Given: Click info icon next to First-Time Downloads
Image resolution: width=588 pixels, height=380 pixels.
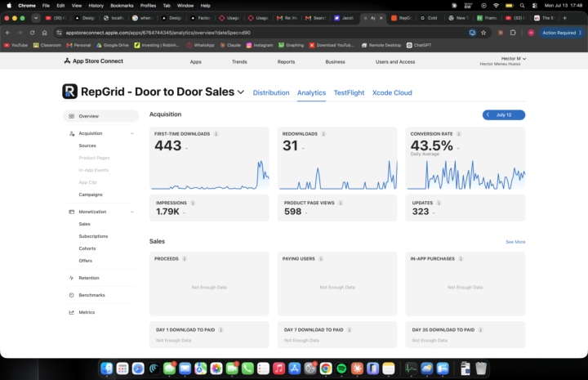Looking at the screenshot, I should 216,134.
